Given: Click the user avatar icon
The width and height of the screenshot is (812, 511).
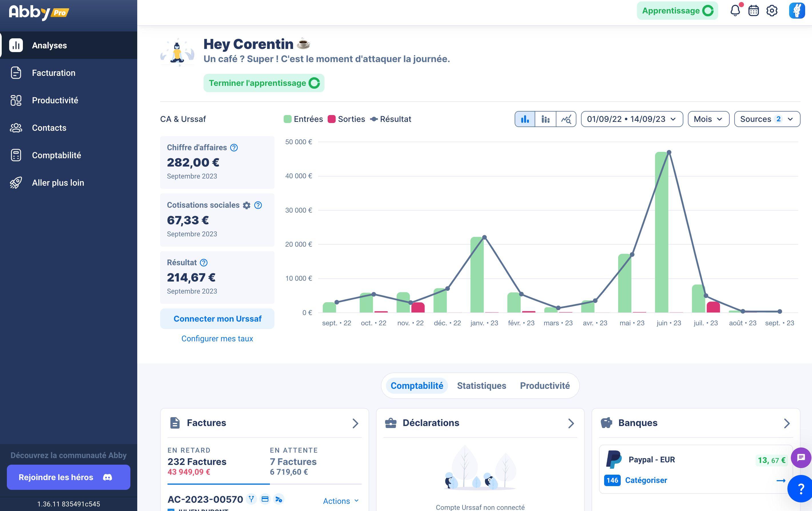Looking at the screenshot, I should coord(797,11).
